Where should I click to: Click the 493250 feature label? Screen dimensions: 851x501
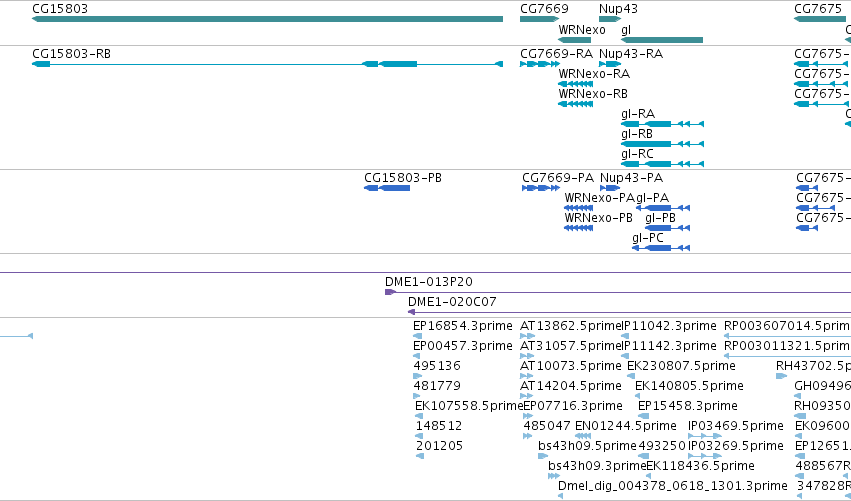coord(662,447)
